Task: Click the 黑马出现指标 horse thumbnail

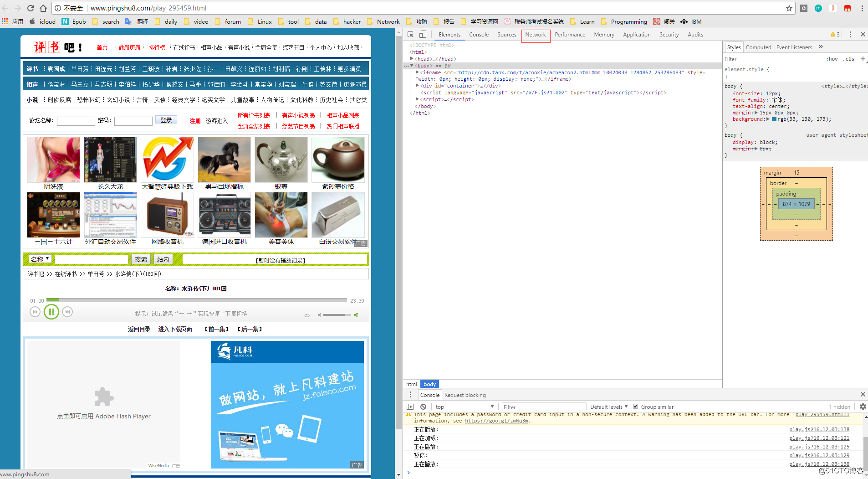Action: click(224, 160)
